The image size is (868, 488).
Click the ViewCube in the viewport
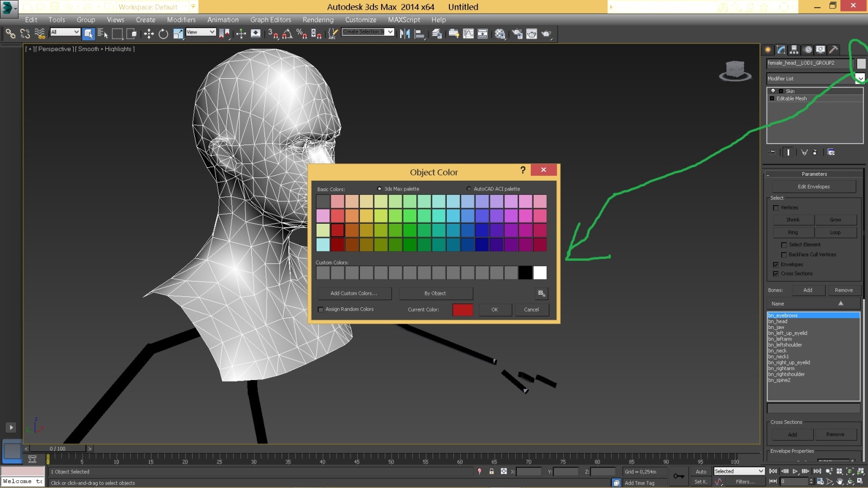click(735, 71)
